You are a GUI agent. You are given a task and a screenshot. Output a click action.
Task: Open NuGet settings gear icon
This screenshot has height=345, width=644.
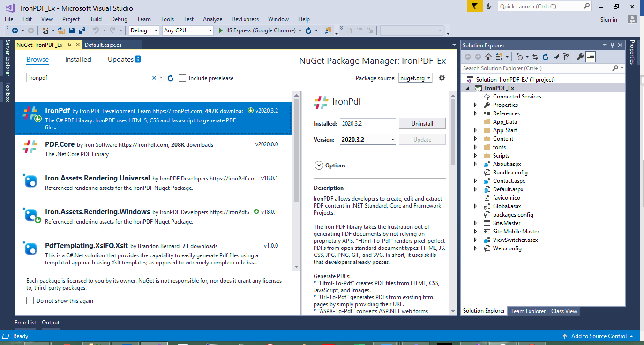click(x=442, y=78)
